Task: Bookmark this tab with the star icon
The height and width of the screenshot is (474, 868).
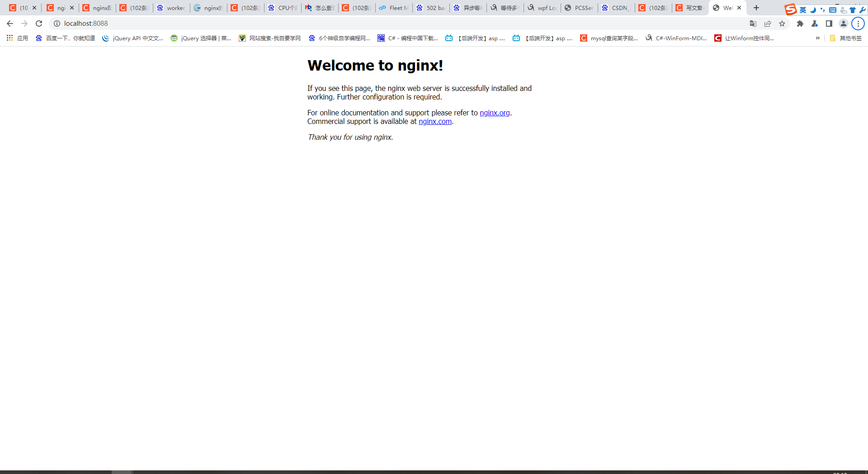Action: click(x=782, y=24)
